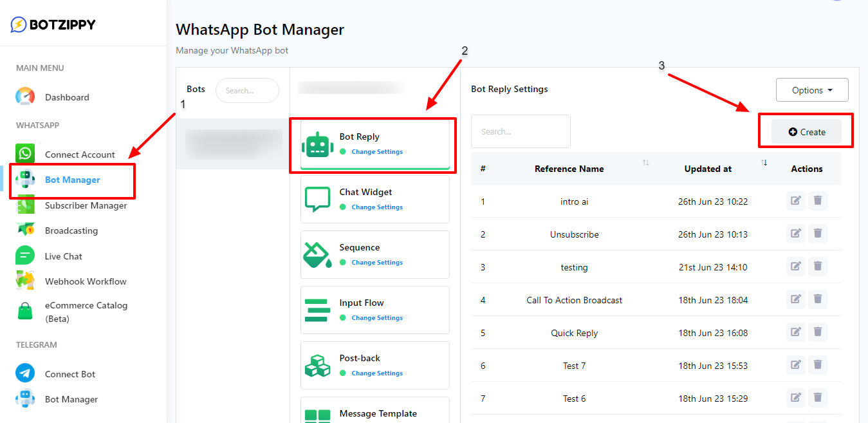Edit the 'testing' bot reply
This screenshot has height=423, width=868.
point(796,267)
